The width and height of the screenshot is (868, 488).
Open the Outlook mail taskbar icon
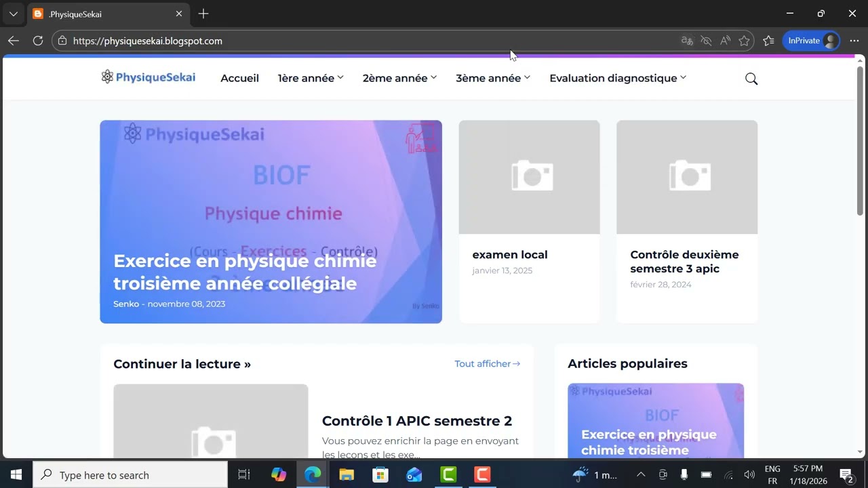coord(414,475)
